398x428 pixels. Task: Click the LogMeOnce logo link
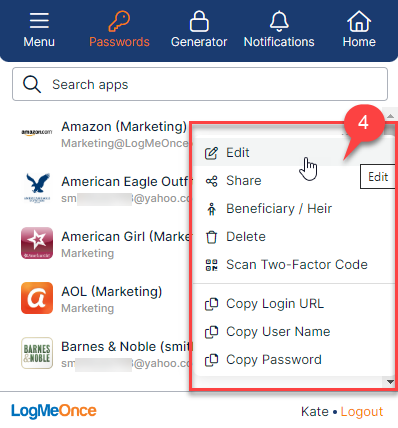pos(54,411)
